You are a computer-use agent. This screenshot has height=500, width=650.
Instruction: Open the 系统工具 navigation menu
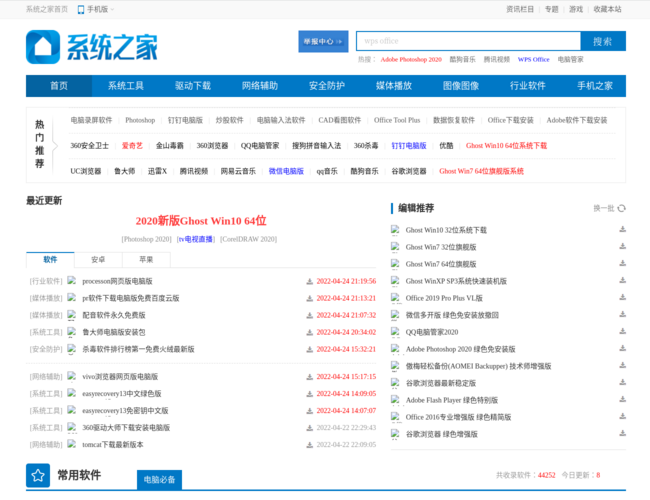pyautogui.click(x=126, y=86)
